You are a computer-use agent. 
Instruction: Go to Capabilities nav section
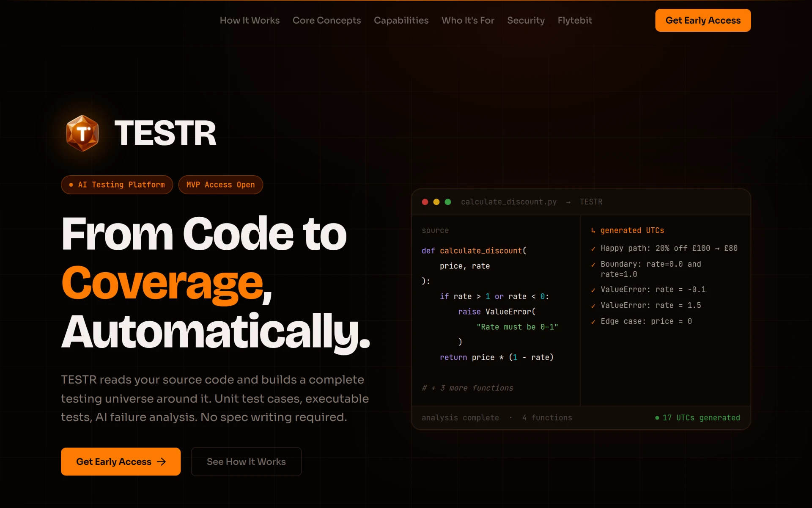click(x=401, y=20)
